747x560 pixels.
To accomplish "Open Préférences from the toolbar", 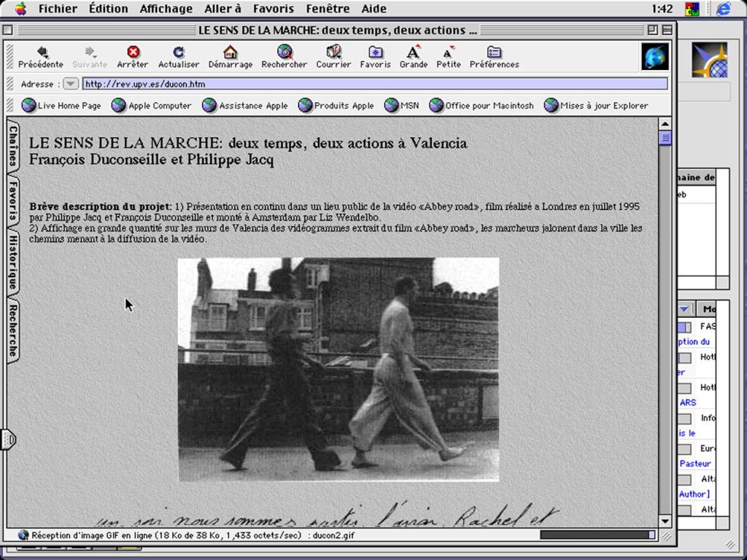I will click(x=494, y=57).
